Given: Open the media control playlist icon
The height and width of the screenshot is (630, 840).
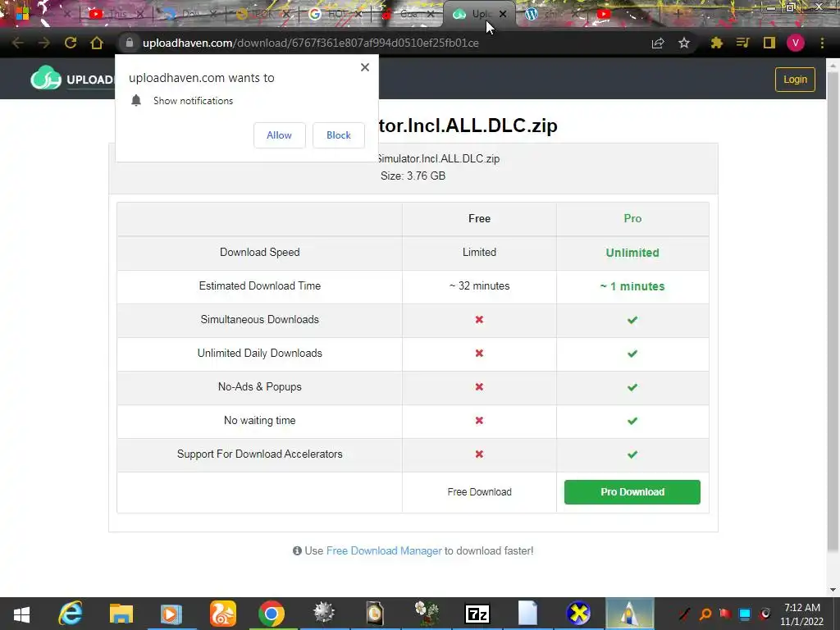Looking at the screenshot, I should (x=742, y=43).
